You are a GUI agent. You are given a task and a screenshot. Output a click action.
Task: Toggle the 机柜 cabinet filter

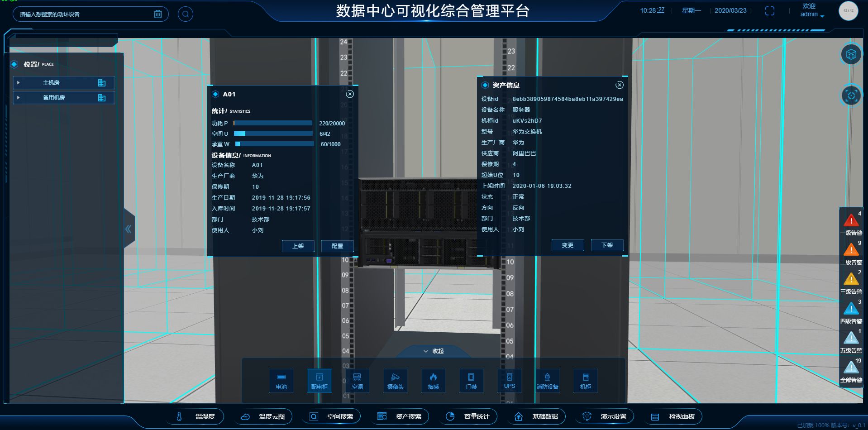click(585, 380)
